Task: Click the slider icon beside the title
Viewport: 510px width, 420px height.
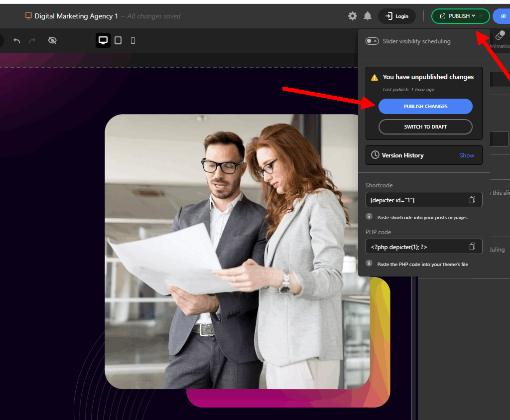Action: (x=28, y=15)
